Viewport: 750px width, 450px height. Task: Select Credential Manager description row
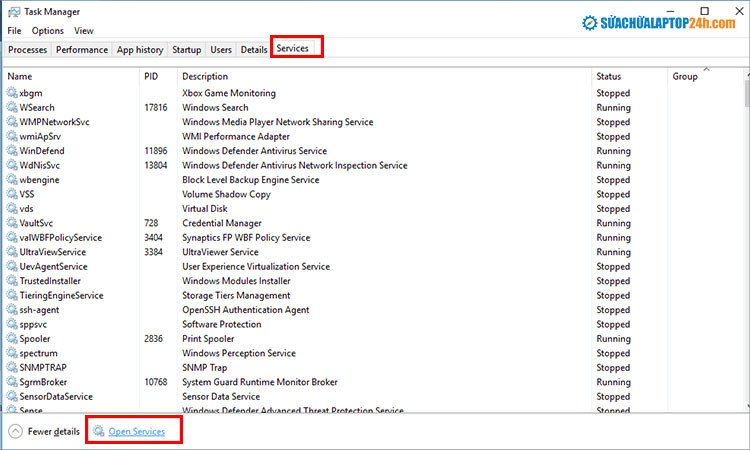coord(222,223)
